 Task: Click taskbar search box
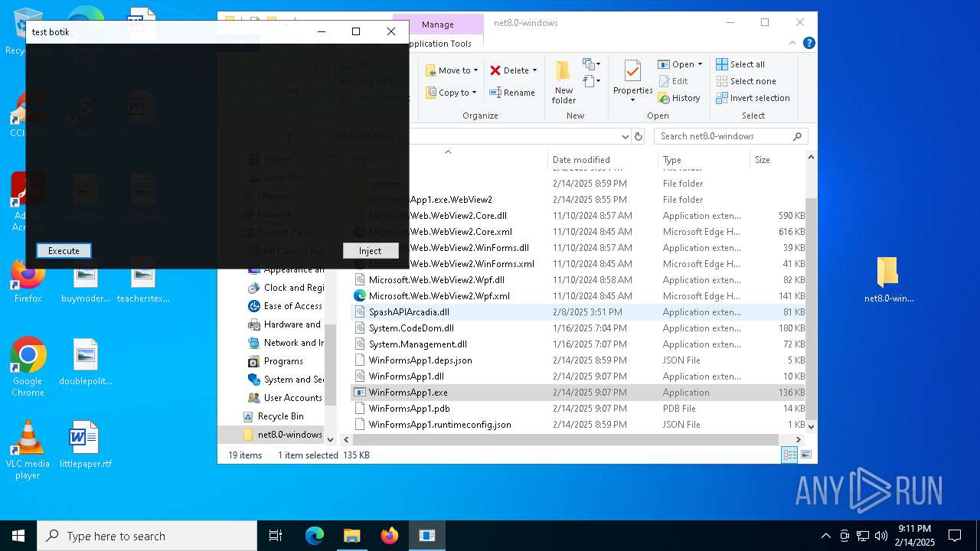pos(147,536)
